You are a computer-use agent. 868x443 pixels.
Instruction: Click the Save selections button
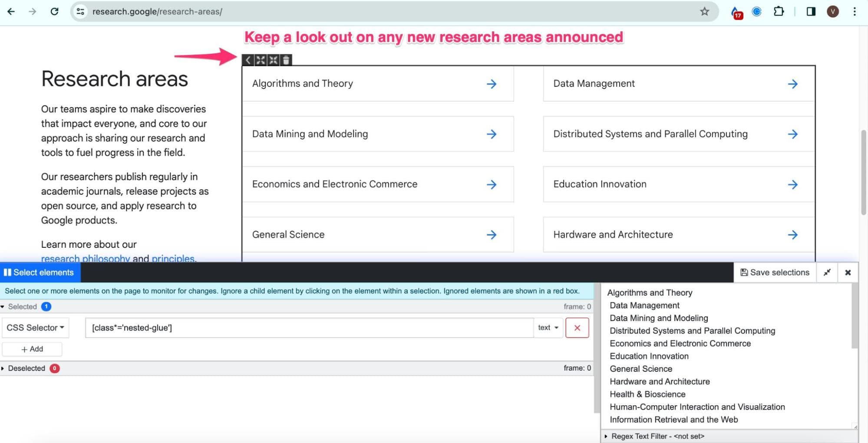point(775,272)
